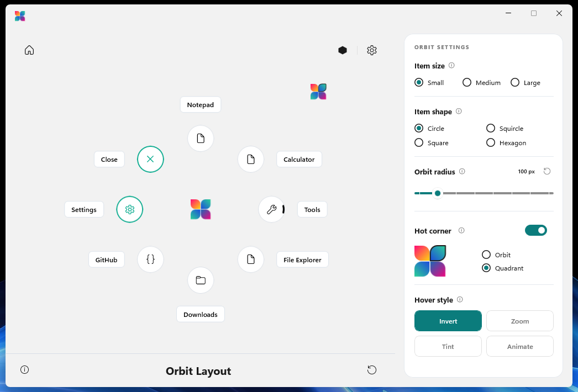Select Invert hover style
This screenshot has height=392, width=578.
(x=448, y=321)
